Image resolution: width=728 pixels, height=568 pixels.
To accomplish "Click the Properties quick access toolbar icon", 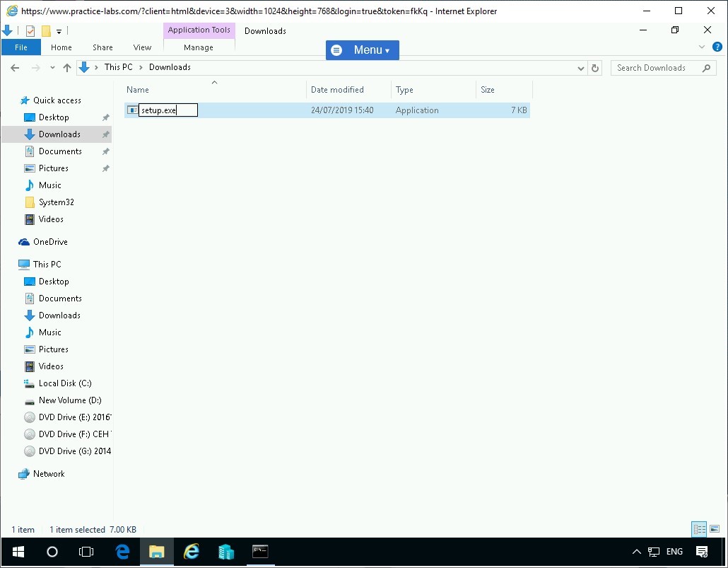I will (x=30, y=31).
